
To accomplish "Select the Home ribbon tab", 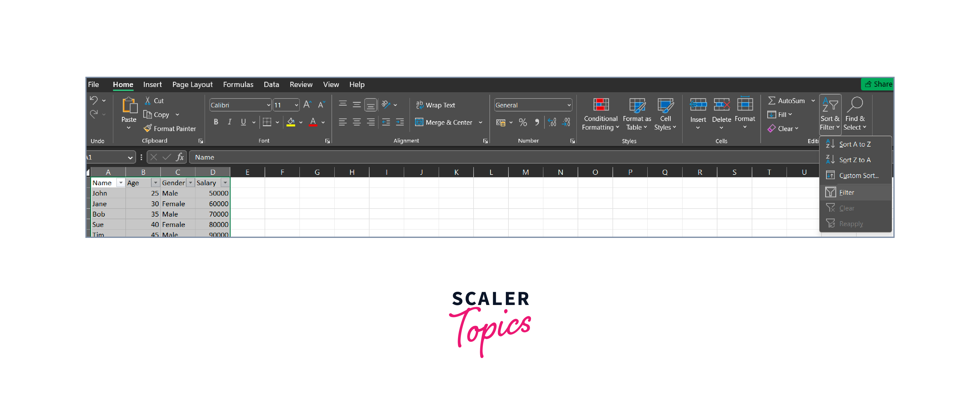I will coord(123,84).
